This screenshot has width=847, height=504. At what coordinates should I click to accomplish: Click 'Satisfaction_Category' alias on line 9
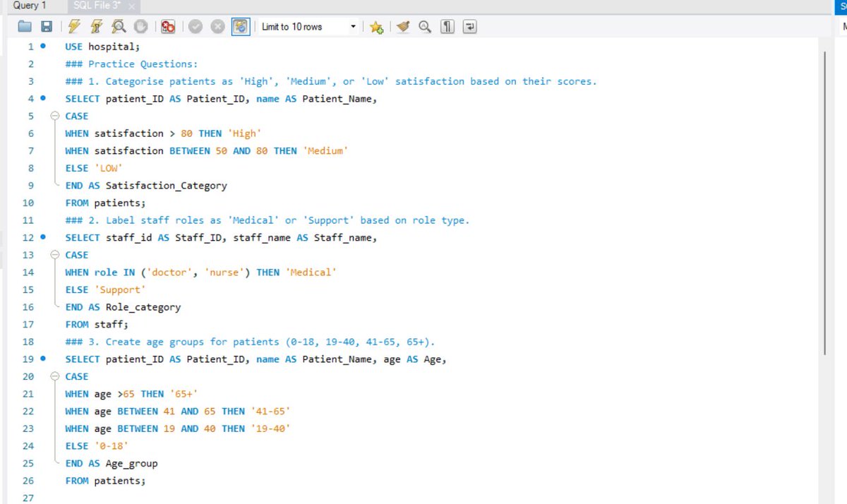point(166,186)
